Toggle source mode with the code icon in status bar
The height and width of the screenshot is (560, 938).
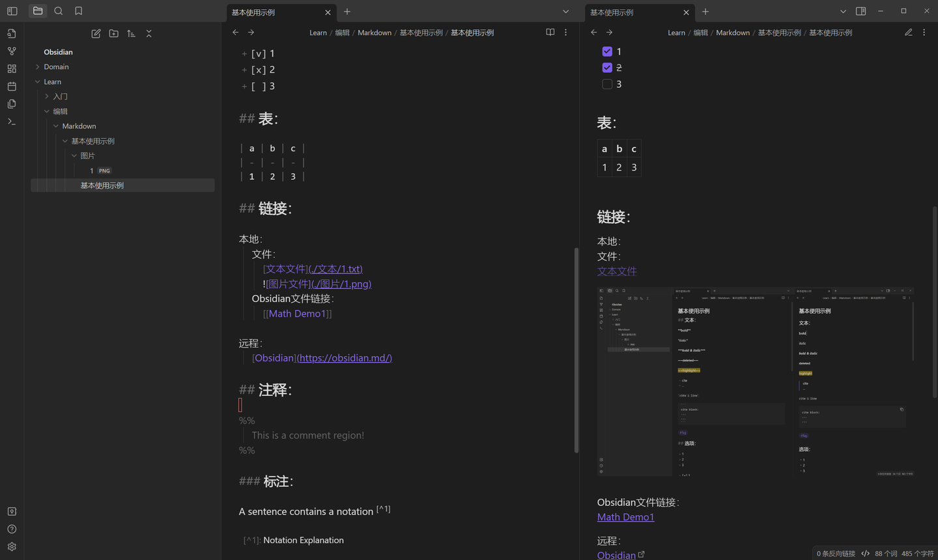point(866,553)
